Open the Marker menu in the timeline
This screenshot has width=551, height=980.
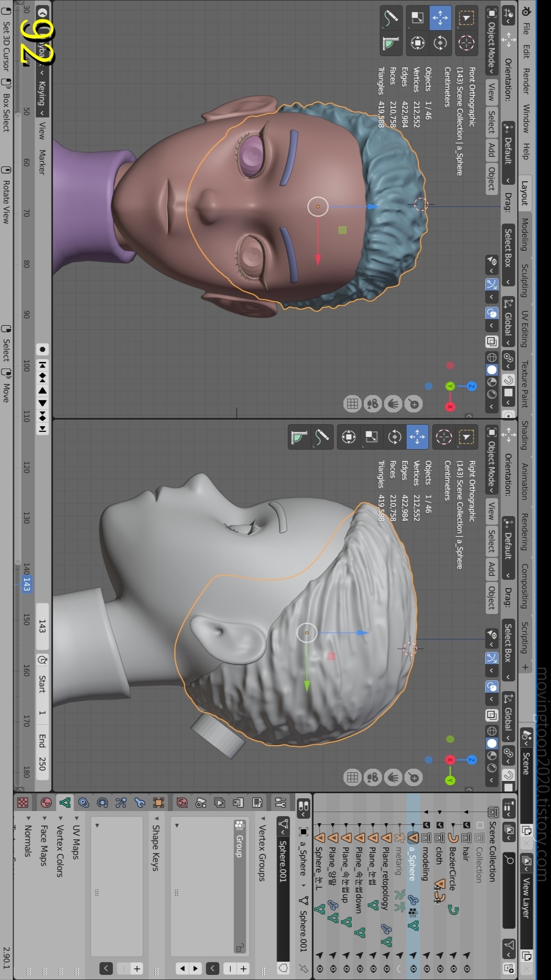pyautogui.click(x=42, y=162)
